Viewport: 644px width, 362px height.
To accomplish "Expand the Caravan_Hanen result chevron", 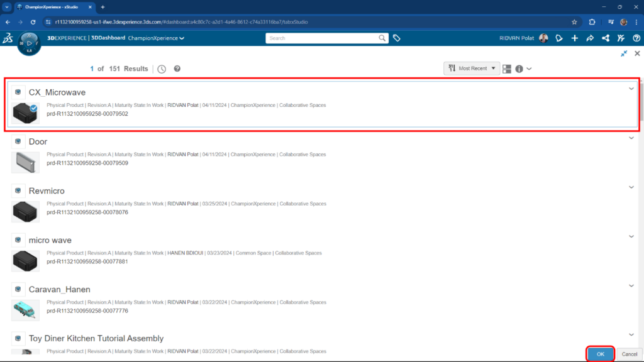I will tap(631, 286).
